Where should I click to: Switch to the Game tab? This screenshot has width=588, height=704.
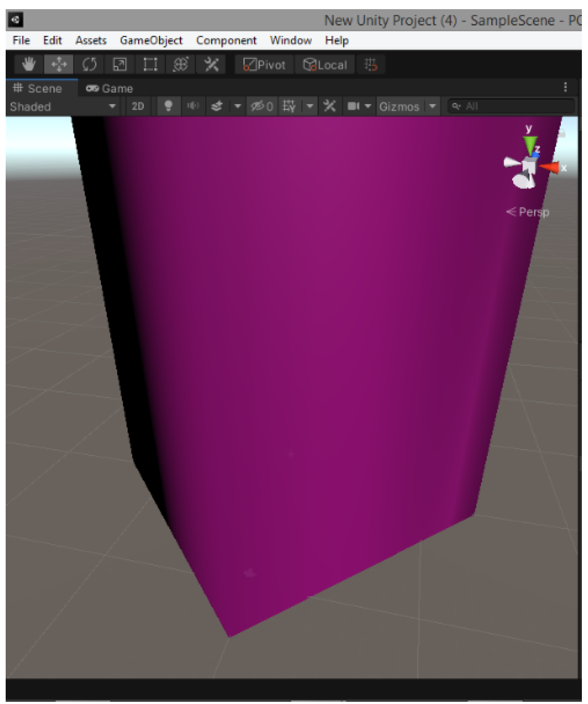click(110, 88)
